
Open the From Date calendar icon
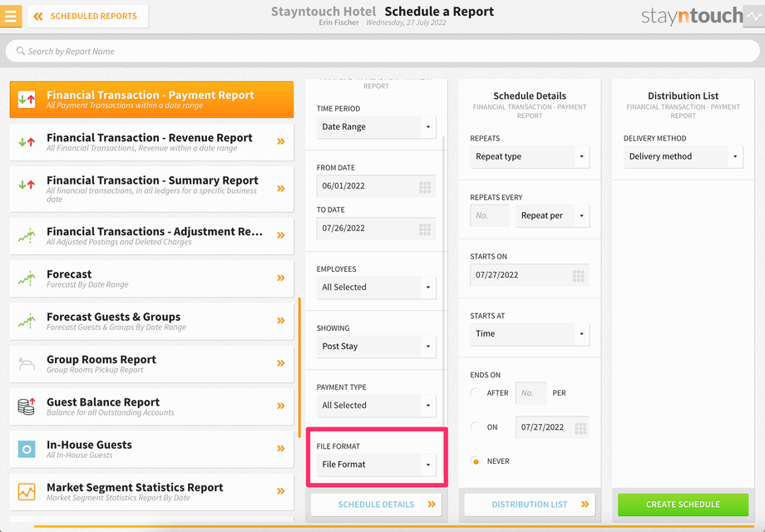[425, 187]
